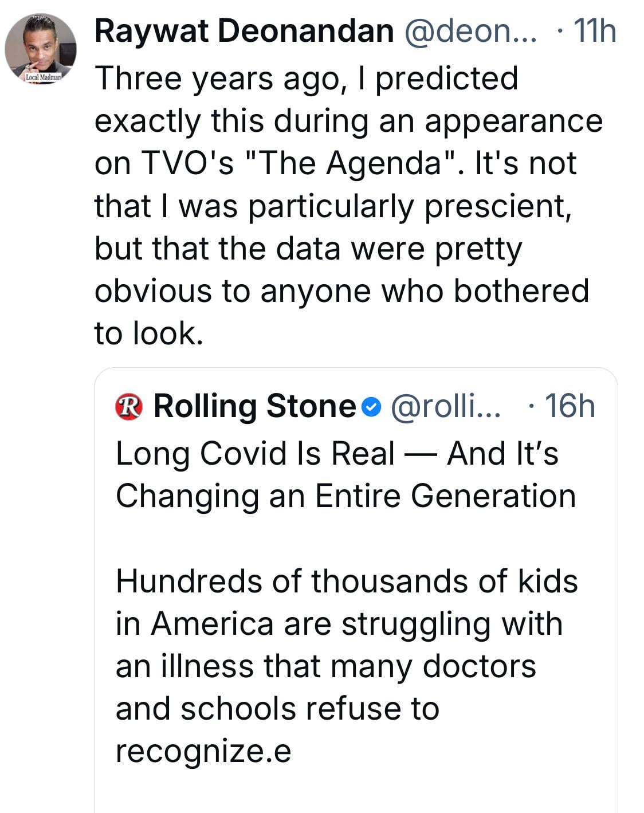This screenshot has width=644, height=813.
Task: Click the "obvious to anyone who bothered" line
Action: (x=341, y=290)
